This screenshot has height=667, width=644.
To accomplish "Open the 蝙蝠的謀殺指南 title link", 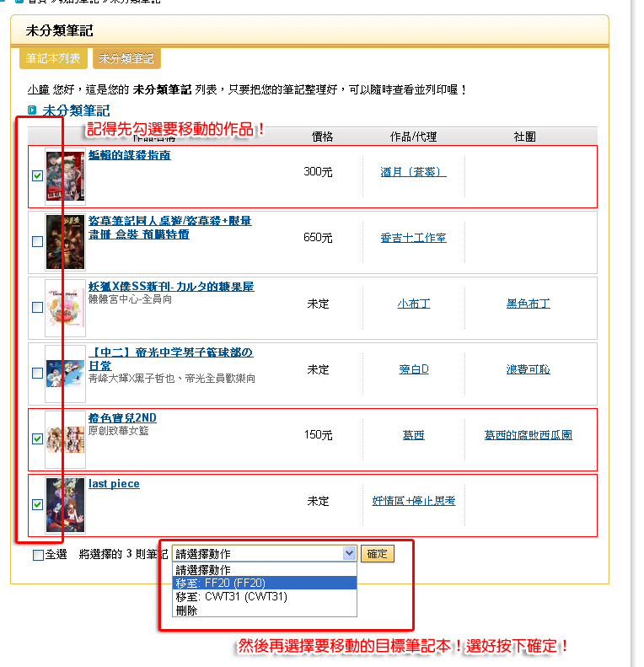I will [129, 155].
